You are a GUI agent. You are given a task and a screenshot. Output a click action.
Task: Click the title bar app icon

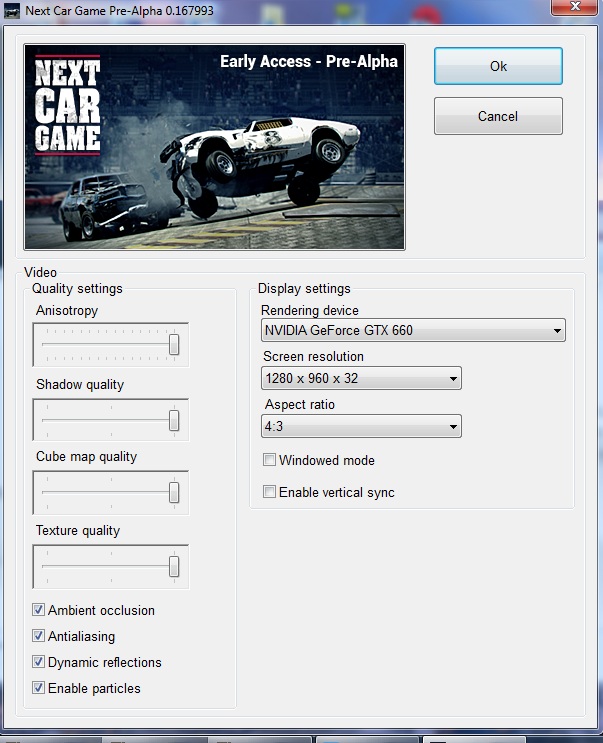[x=11, y=10]
